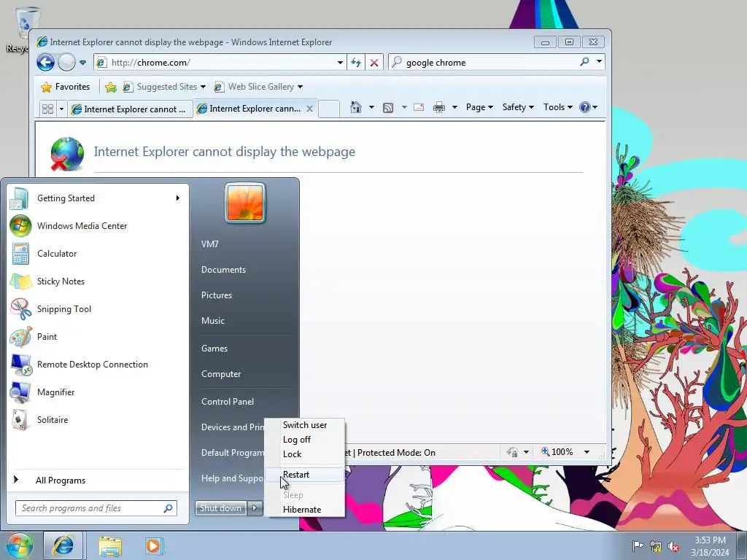Image resolution: width=747 pixels, height=560 pixels.
Task: Open Control Panel from Start menu
Action: (228, 402)
